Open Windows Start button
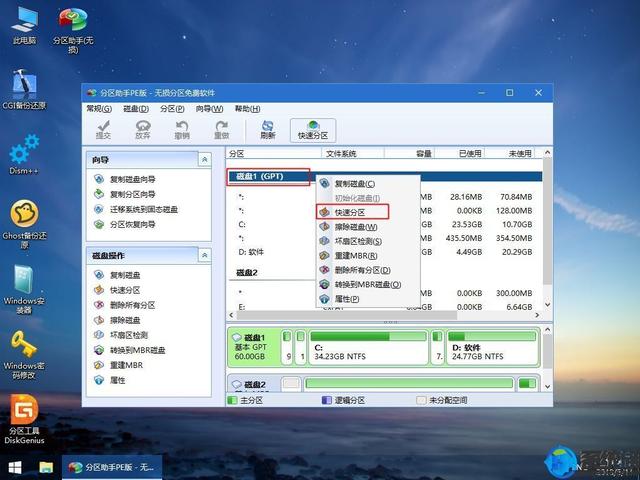 pos(15,467)
